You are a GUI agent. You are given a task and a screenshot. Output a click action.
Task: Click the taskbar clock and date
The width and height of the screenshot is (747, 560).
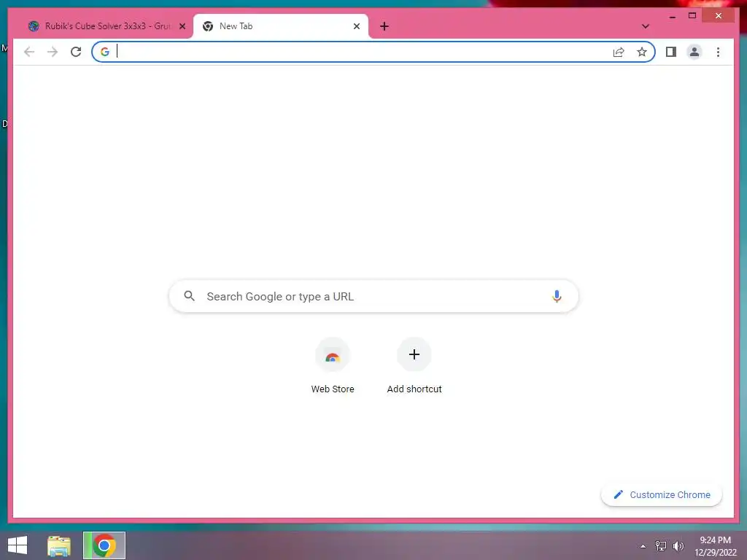pyautogui.click(x=715, y=546)
